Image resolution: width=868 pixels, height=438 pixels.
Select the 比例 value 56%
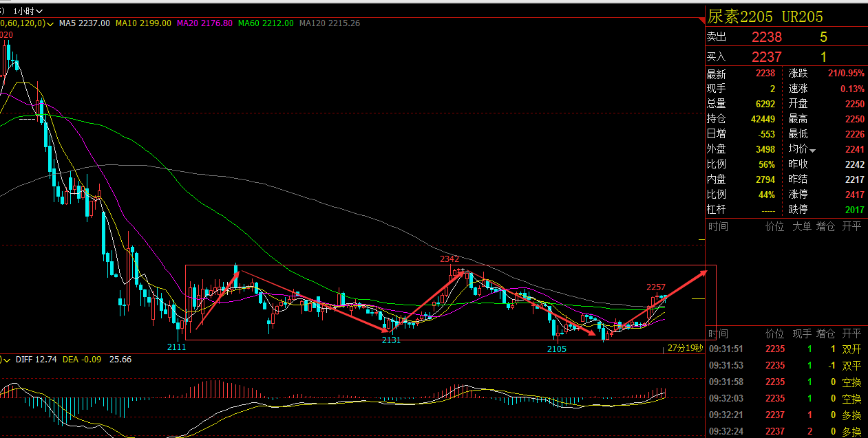[x=768, y=164]
